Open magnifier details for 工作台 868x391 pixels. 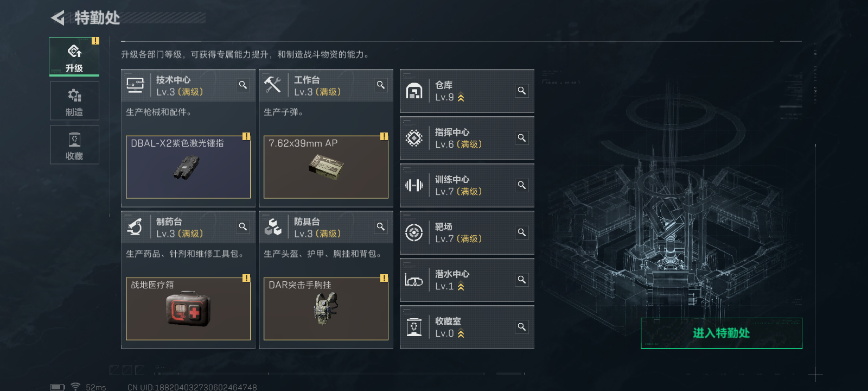click(x=381, y=85)
